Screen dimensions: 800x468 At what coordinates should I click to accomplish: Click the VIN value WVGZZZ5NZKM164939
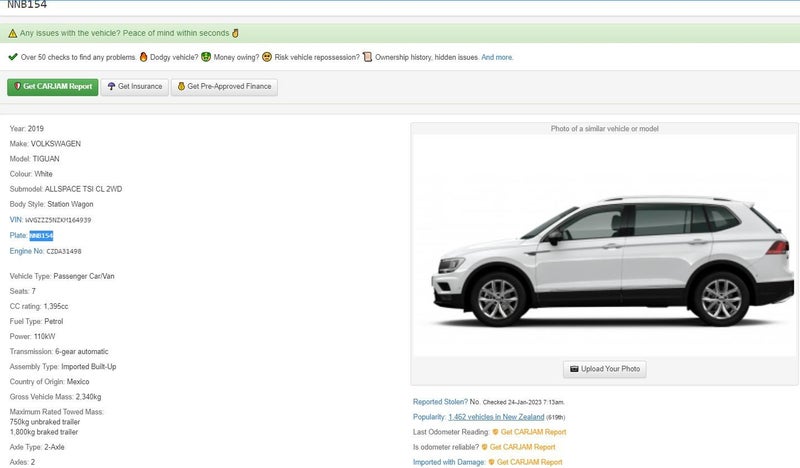(58, 220)
